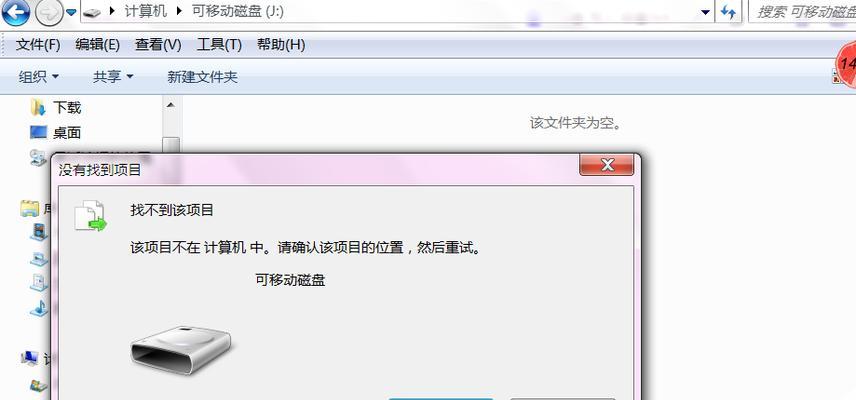
Task: Open the 帮助(H) menu
Action: [281, 45]
